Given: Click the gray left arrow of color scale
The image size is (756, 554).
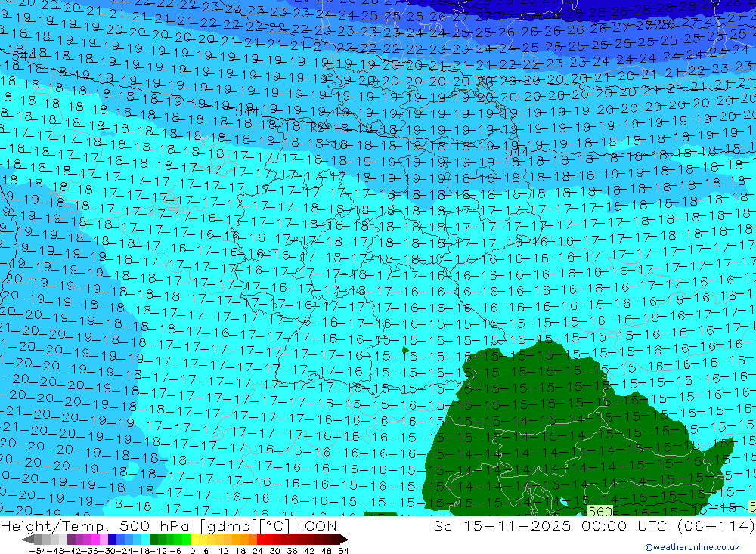Looking at the screenshot, I should [27, 539].
